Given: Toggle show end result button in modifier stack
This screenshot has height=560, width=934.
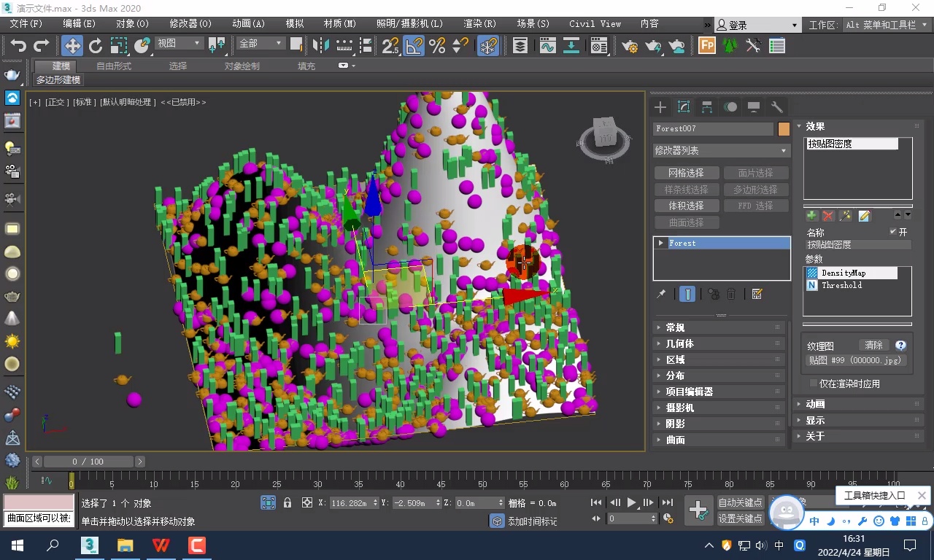Looking at the screenshot, I should [x=687, y=294].
